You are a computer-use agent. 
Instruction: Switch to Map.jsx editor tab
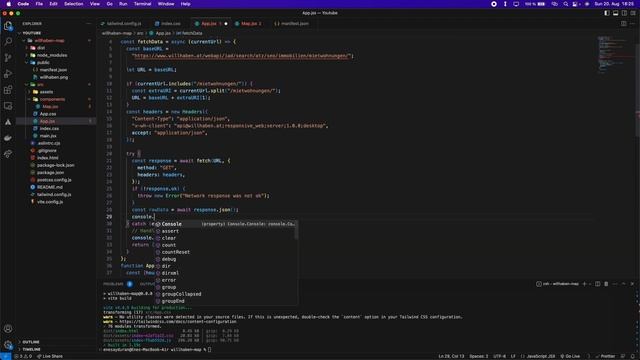click(x=251, y=24)
